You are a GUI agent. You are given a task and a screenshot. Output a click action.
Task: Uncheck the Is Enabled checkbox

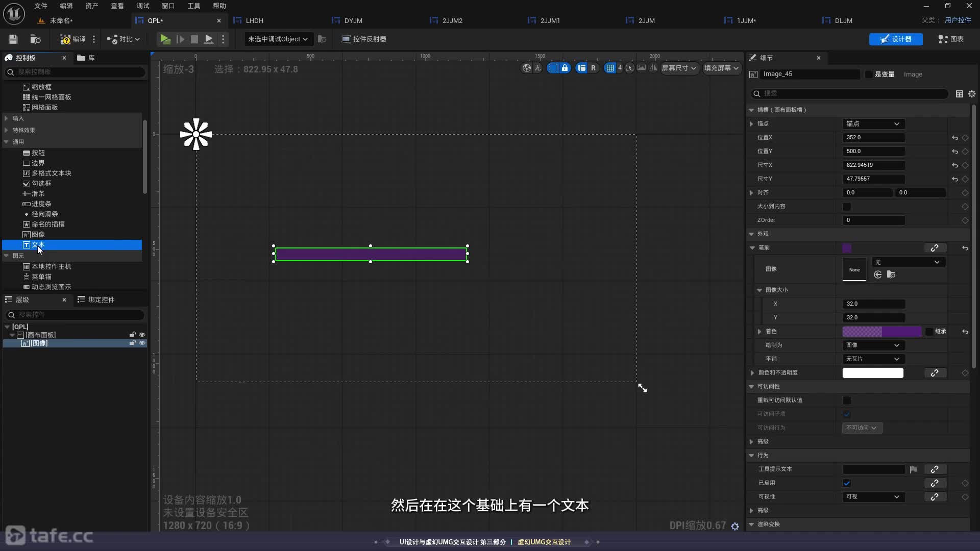[847, 483]
